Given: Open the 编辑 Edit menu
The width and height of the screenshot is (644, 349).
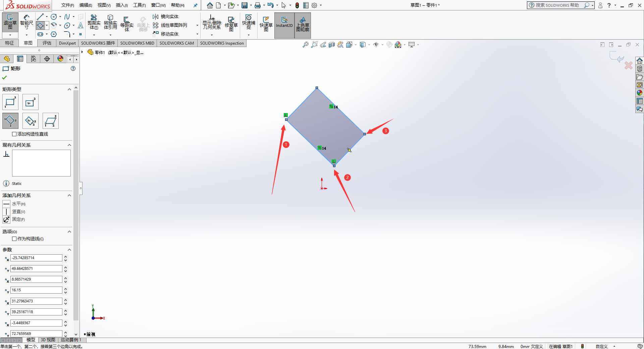Looking at the screenshot, I should click(x=86, y=5).
